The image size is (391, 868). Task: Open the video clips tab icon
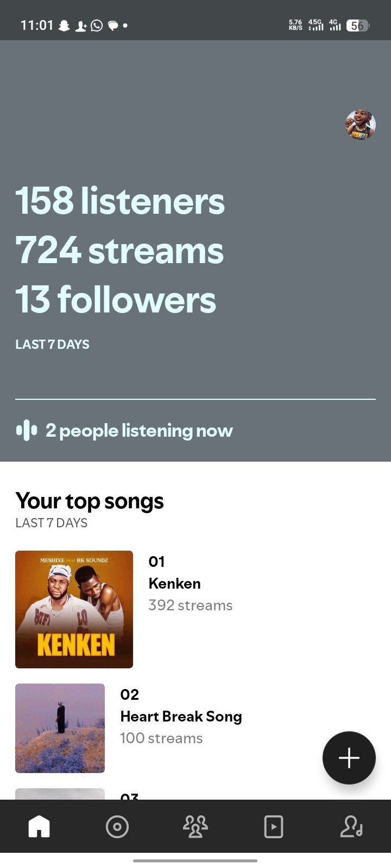(273, 827)
